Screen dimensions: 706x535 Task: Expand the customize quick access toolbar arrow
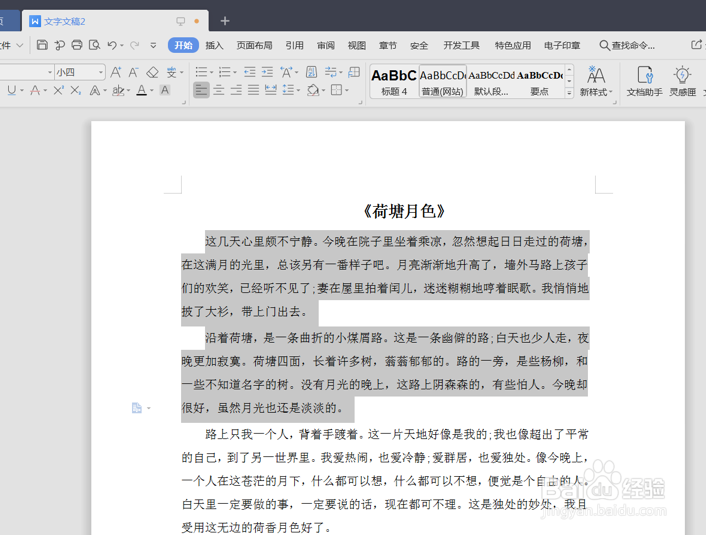click(153, 45)
